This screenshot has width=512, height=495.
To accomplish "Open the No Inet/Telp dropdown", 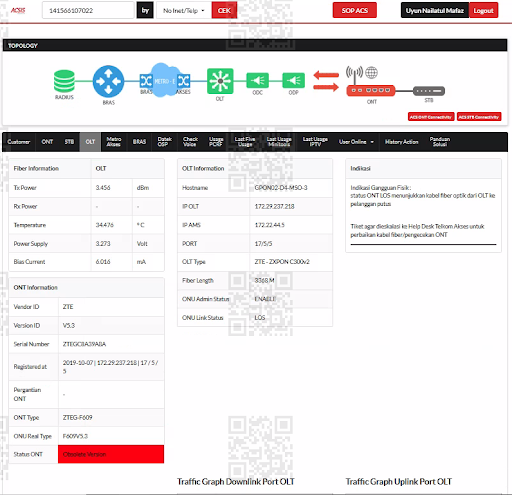I will [184, 11].
